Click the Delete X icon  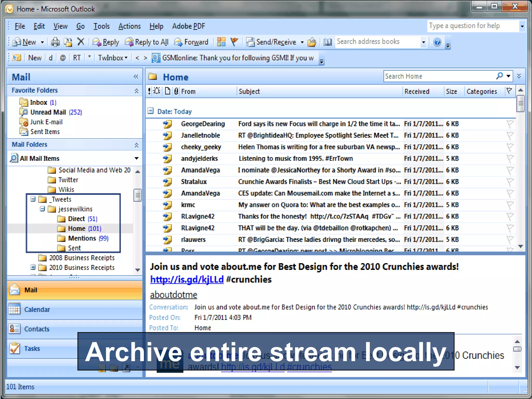click(x=81, y=42)
